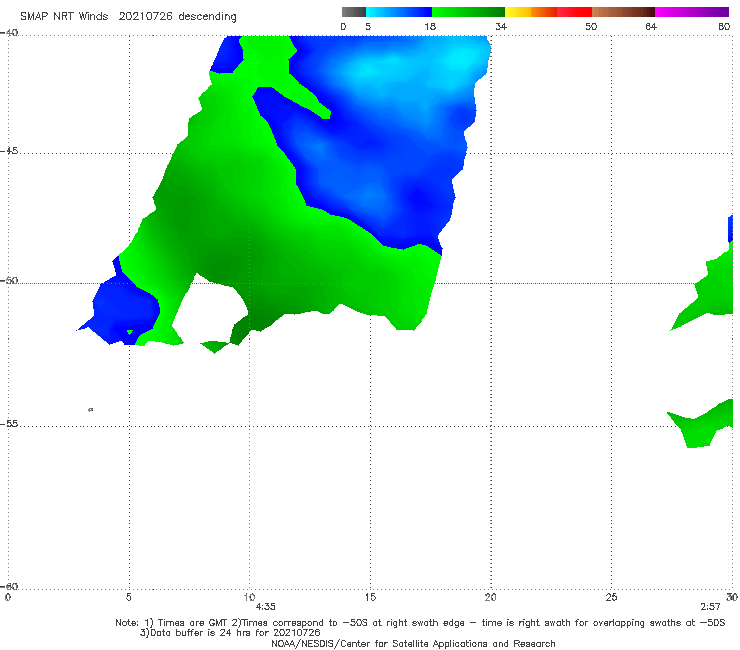Click the longitude label '25' on the bottom axis

click(611, 597)
